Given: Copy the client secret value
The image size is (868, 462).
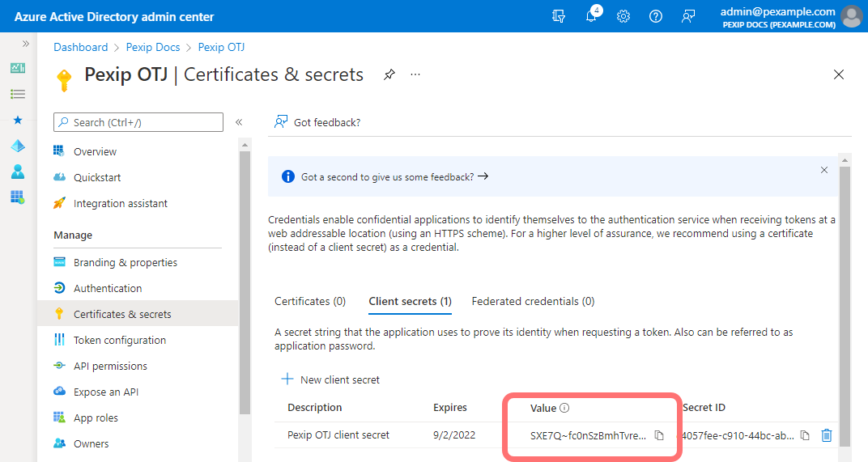Looking at the screenshot, I should (659, 435).
